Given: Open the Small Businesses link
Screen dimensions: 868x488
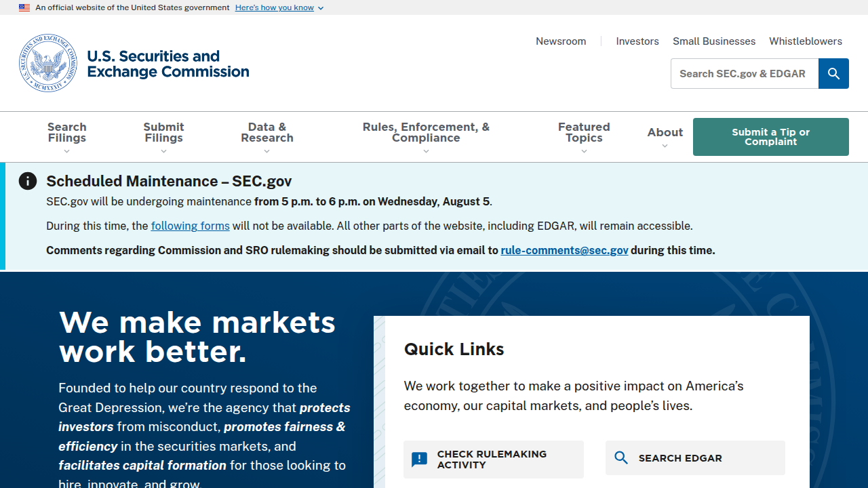Looking at the screenshot, I should (x=714, y=41).
